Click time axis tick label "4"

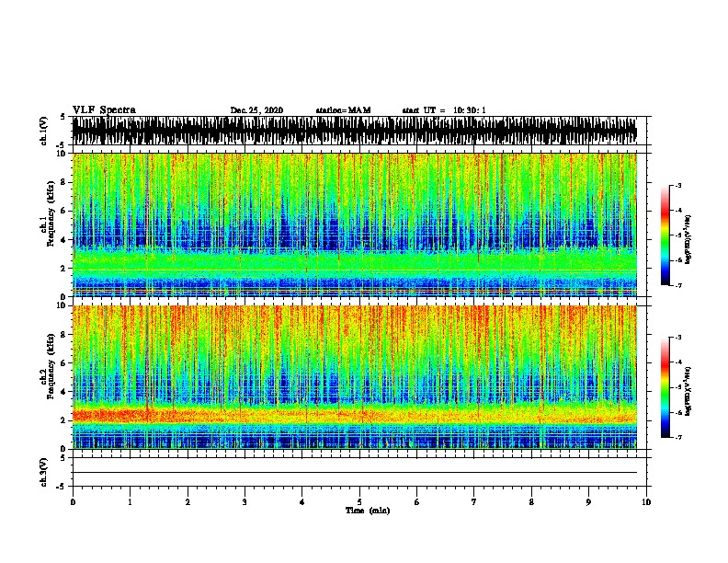(302, 502)
